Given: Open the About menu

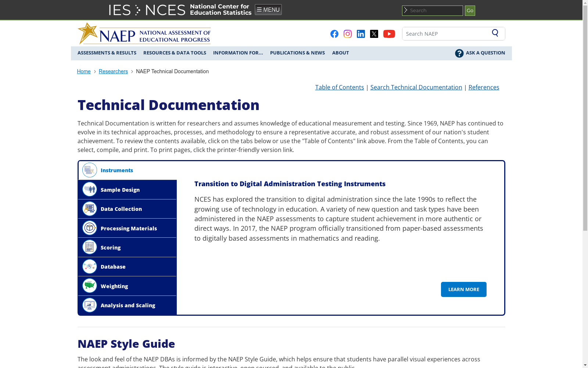Looking at the screenshot, I should [x=341, y=53].
